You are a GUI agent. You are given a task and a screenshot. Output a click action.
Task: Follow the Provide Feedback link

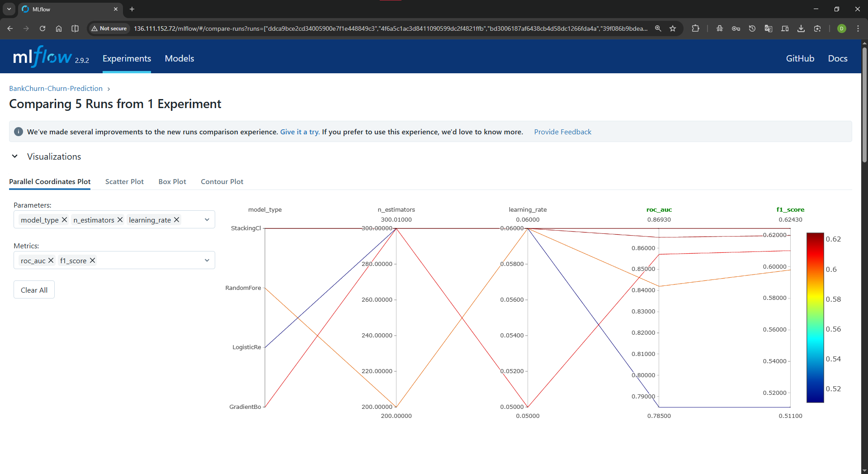tap(562, 132)
